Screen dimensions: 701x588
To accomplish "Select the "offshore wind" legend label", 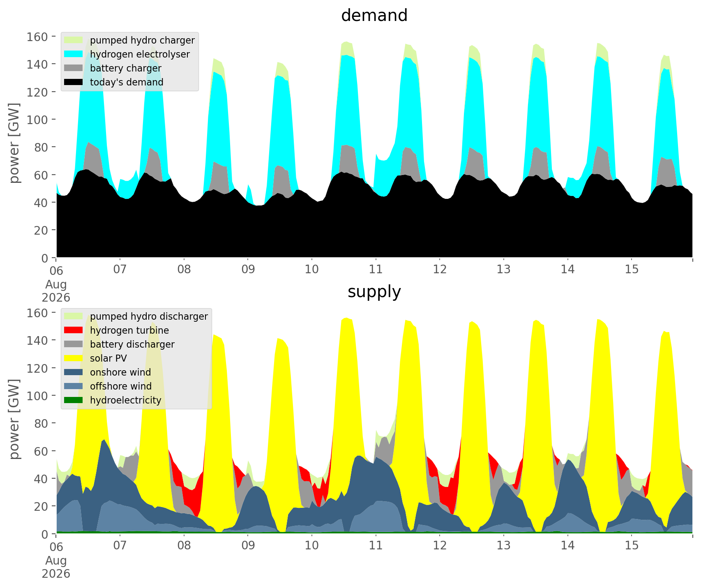I will click(121, 386).
